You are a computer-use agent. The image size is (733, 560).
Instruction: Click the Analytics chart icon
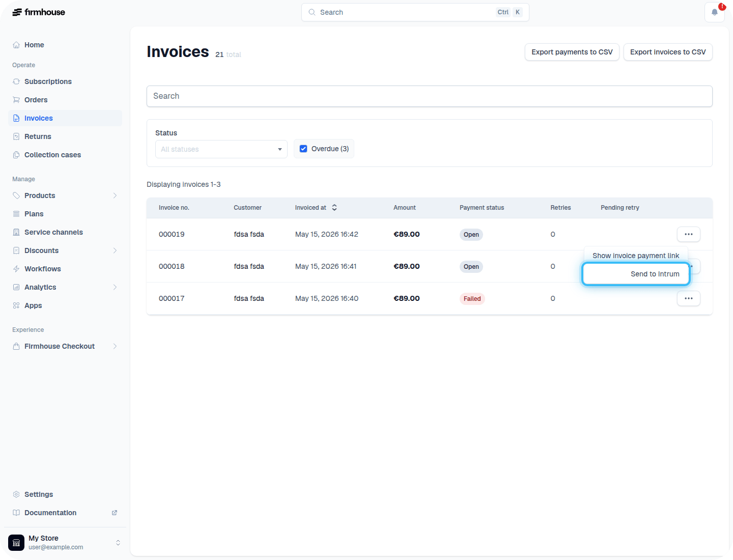(16, 287)
